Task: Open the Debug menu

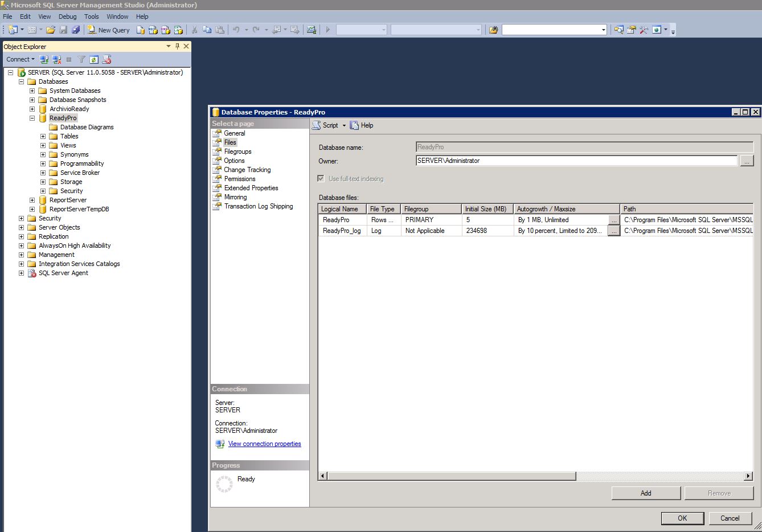Action: (x=67, y=17)
